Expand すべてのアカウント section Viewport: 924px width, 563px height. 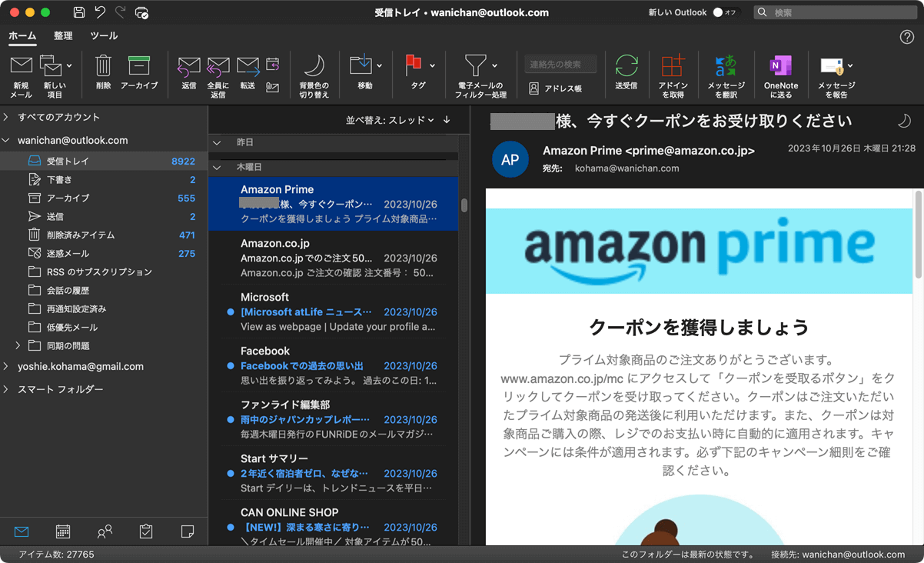coord(6,117)
